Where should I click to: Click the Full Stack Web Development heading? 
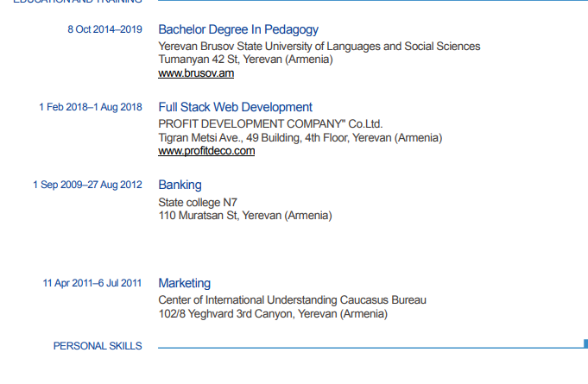click(235, 107)
